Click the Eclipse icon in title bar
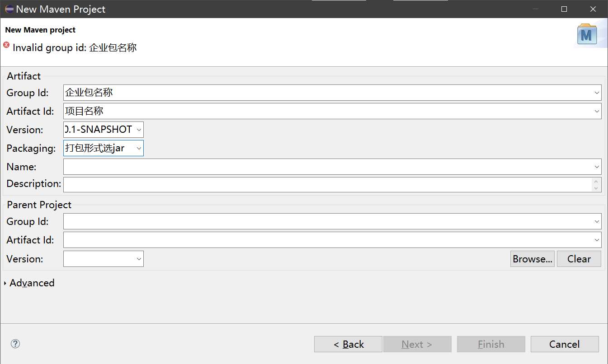 pyautogui.click(x=9, y=9)
